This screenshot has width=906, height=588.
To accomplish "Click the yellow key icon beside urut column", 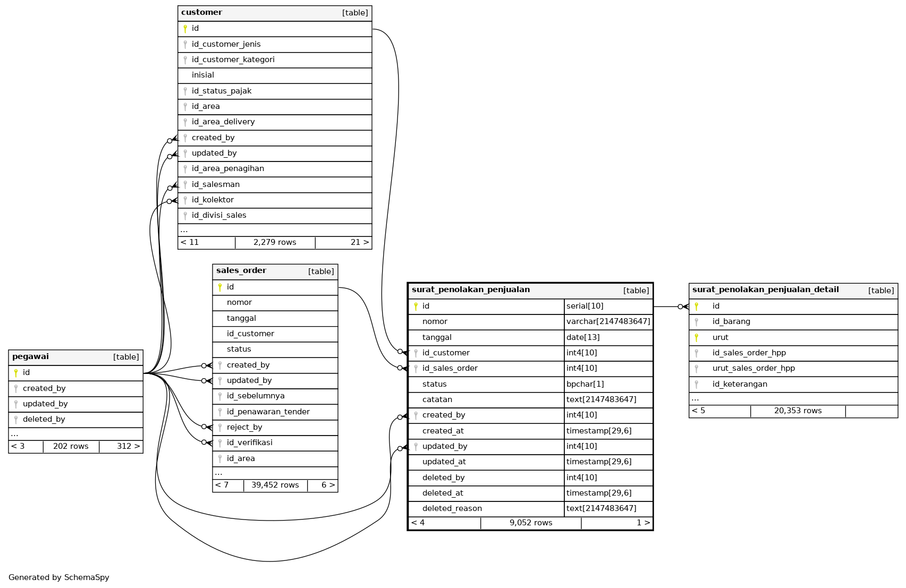I will pyautogui.click(x=696, y=338).
